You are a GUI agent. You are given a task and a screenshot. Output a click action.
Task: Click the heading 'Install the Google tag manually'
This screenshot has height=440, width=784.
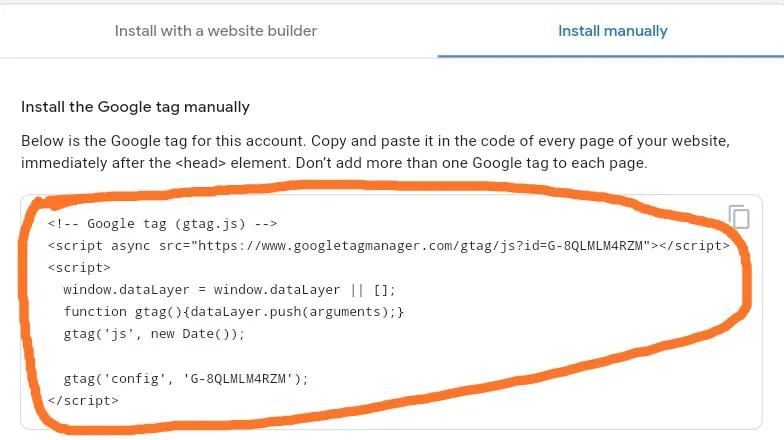[136, 107]
